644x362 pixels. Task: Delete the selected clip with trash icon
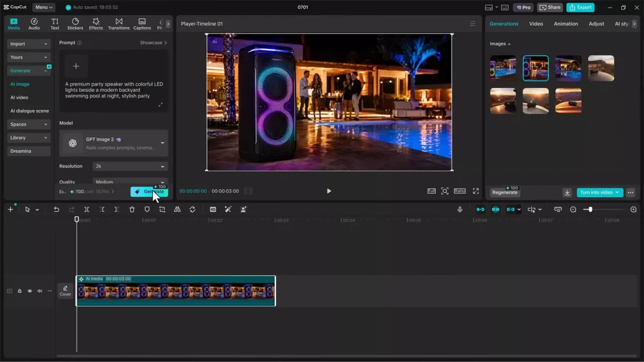132,209
